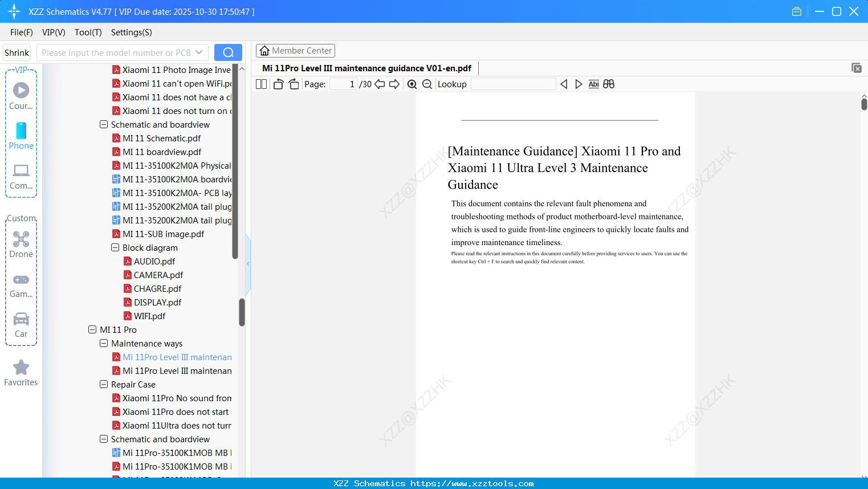Close the open PDF tab icon
Viewport: 868px width, 489px height.
(x=856, y=68)
